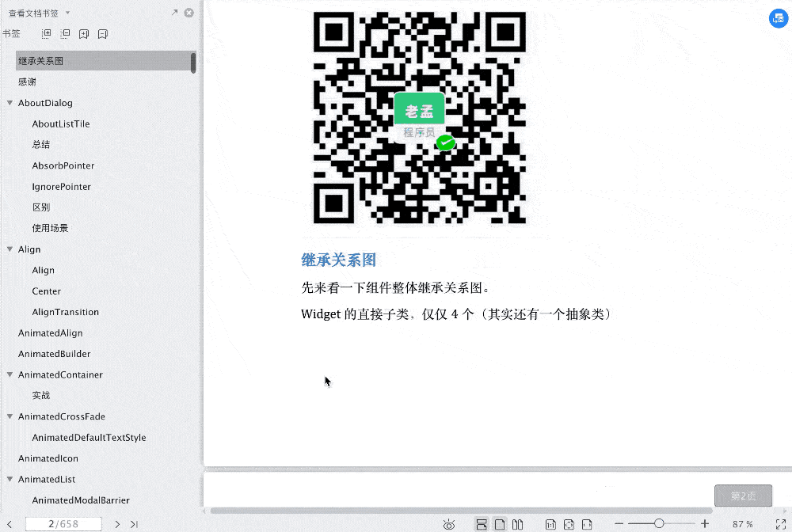This screenshot has height=532, width=792.
Task: Switch to two-page view
Action: 517,524
